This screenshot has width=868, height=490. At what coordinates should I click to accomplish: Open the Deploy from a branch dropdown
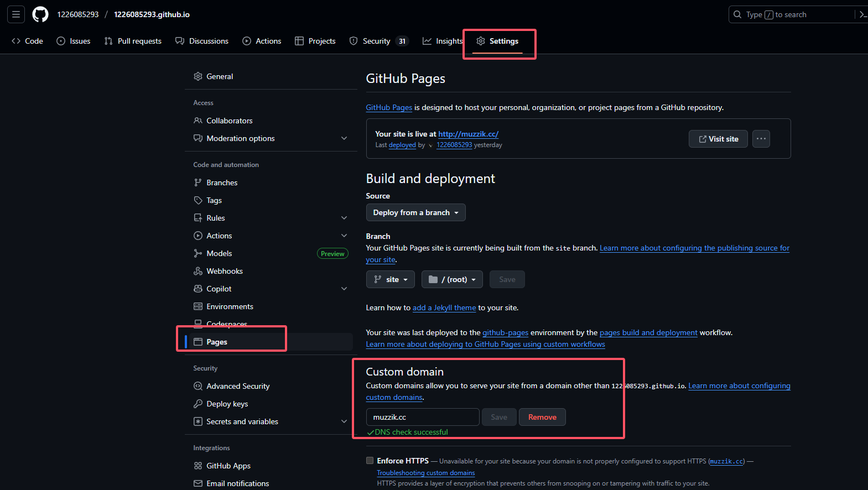(x=415, y=212)
